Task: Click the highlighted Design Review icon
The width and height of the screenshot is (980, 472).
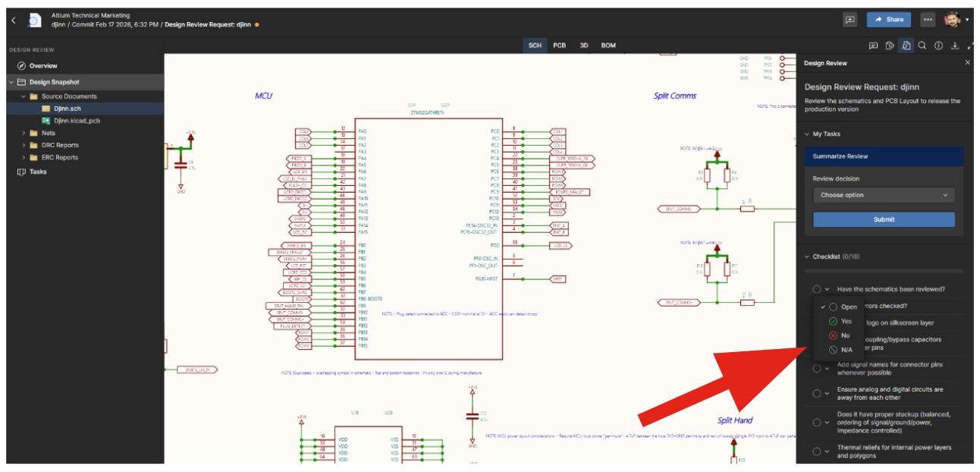Action: [x=906, y=46]
